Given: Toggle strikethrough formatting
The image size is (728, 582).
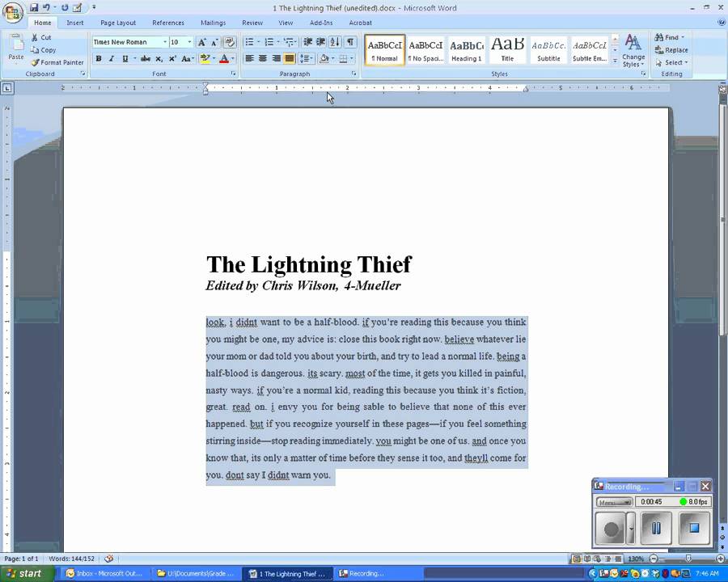Looking at the screenshot, I should click(x=146, y=59).
